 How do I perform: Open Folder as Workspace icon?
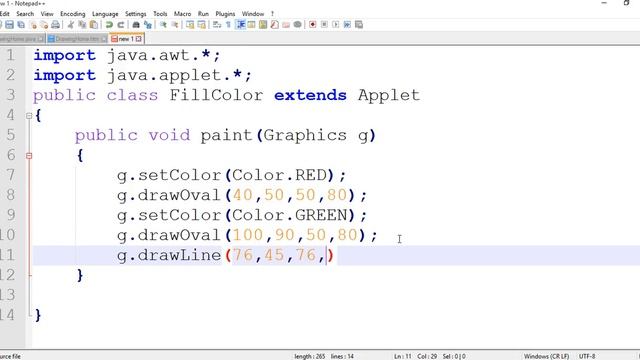pyautogui.click(x=286, y=25)
